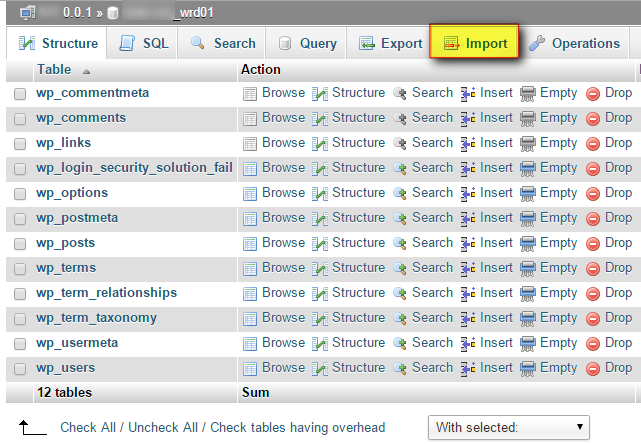The height and width of the screenshot is (444, 641).
Task: Click the Browse icon for wp_users row
Action: (x=250, y=368)
